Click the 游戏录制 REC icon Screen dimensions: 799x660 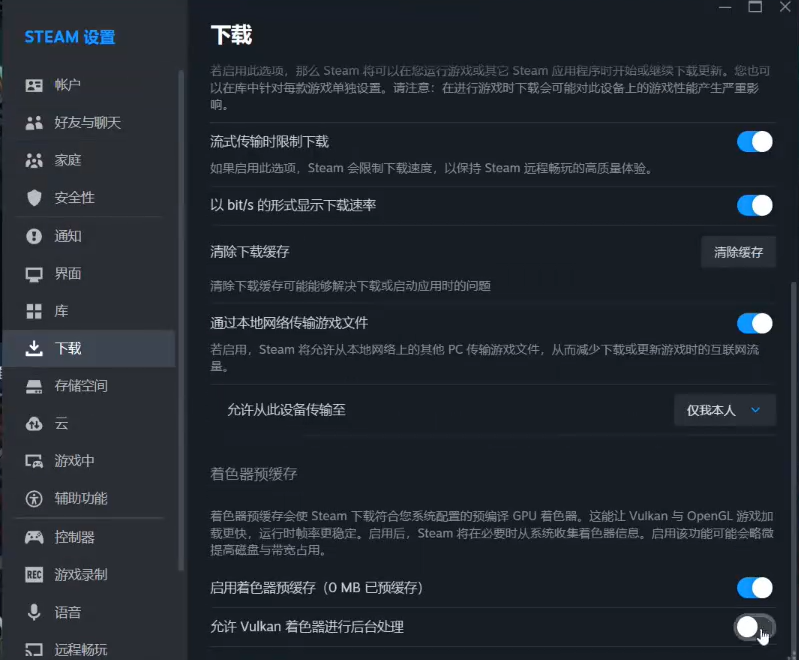[x=34, y=575]
